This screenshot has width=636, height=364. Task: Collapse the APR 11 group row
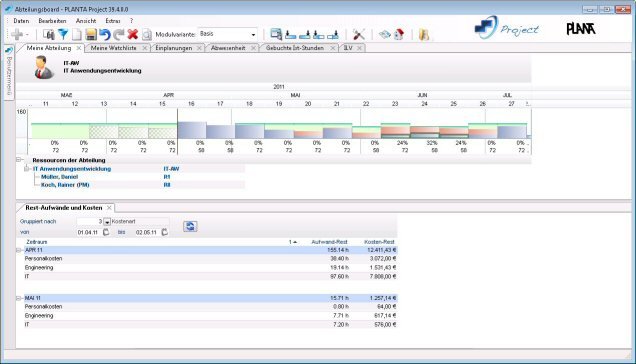point(19,250)
